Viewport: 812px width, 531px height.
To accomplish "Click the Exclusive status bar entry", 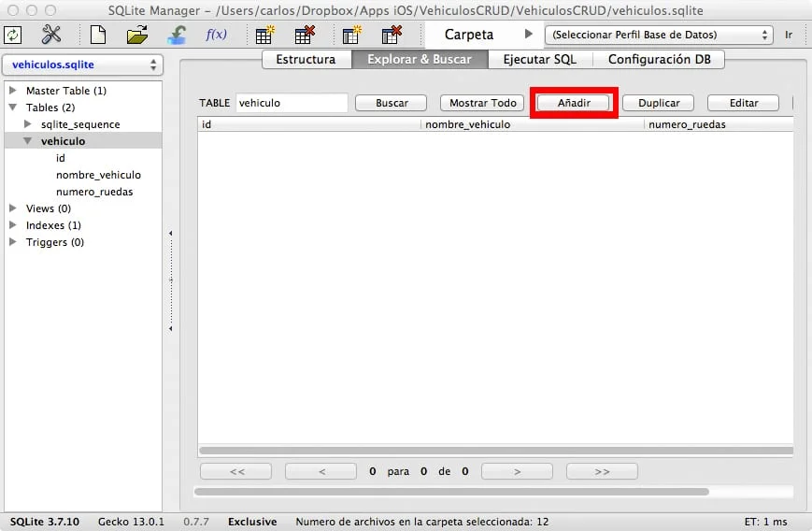I will [x=252, y=522].
